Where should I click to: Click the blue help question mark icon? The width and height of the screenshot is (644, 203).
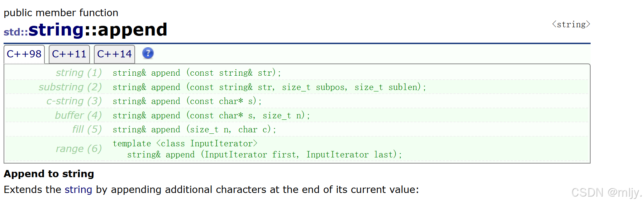point(148,53)
